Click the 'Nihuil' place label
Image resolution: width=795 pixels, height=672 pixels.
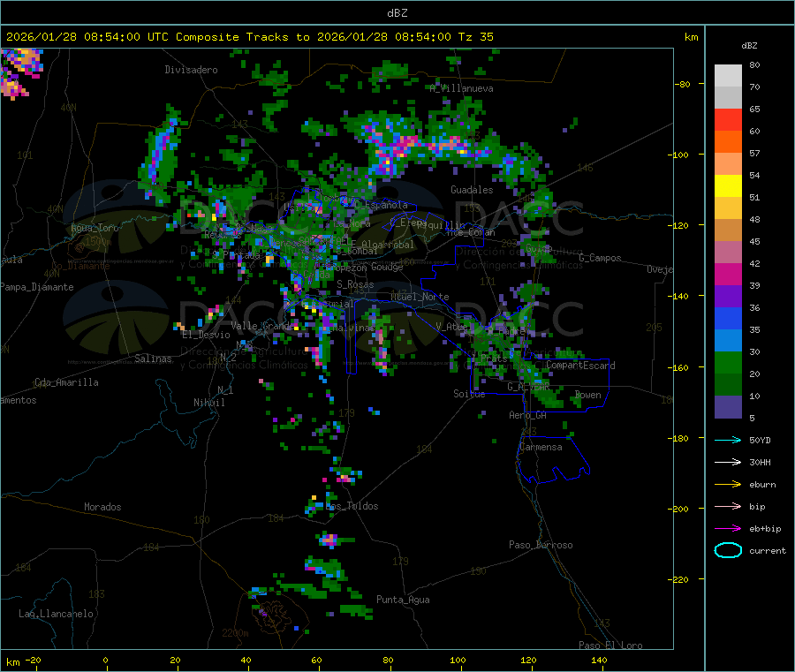point(209,403)
